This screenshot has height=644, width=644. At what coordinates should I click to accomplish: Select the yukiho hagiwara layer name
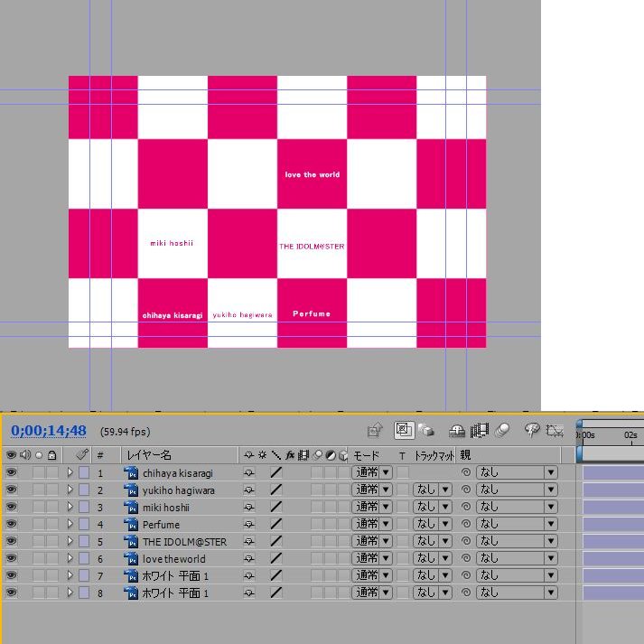[x=178, y=490]
